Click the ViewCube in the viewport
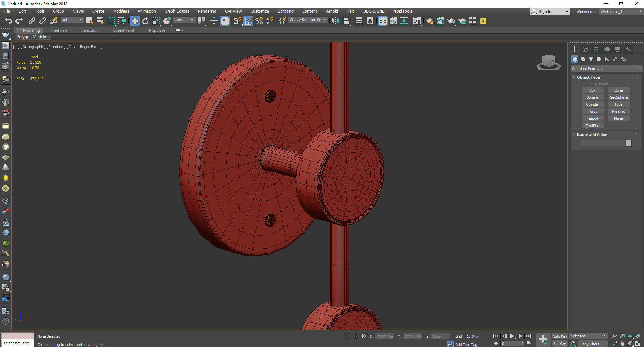 pyautogui.click(x=549, y=62)
